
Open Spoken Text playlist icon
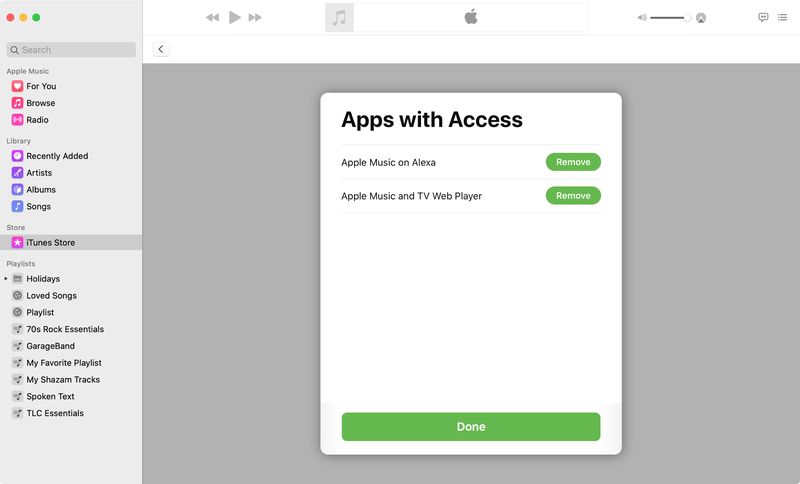[x=17, y=397]
